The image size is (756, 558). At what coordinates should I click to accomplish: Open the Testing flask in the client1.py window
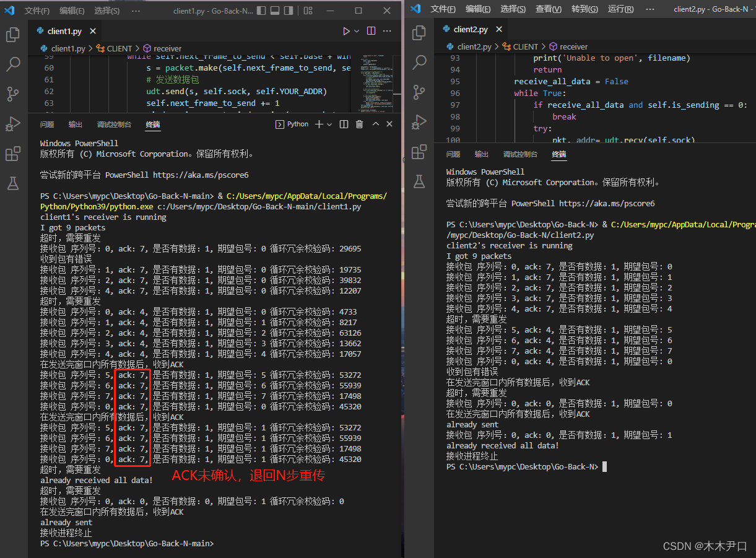click(x=12, y=183)
